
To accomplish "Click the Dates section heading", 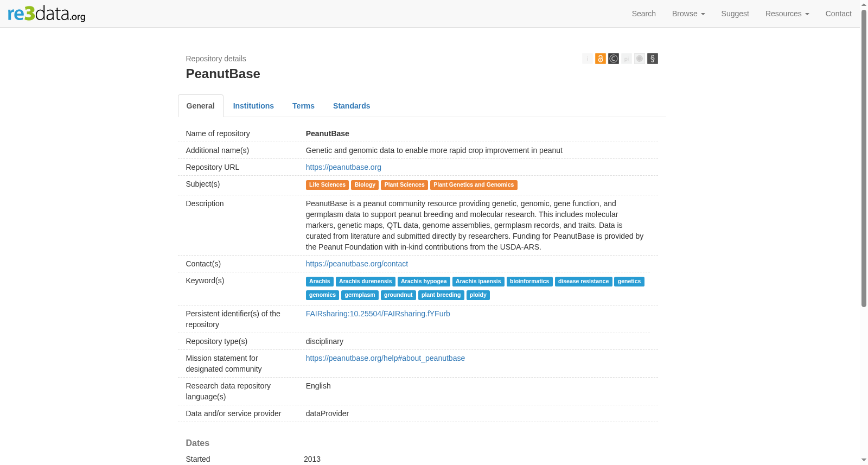I will pos(197,443).
